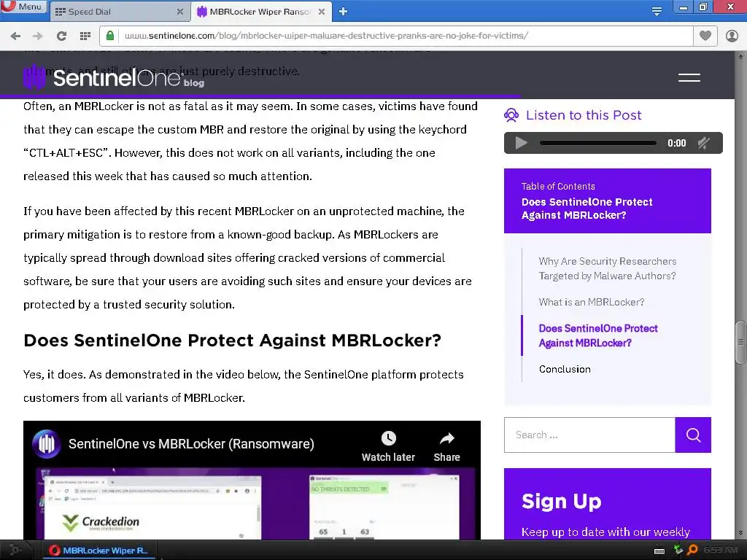Image resolution: width=747 pixels, height=560 pixels.
Task: Select MBRLocker Wiper taskbar button
Action: tap(98, 551)
